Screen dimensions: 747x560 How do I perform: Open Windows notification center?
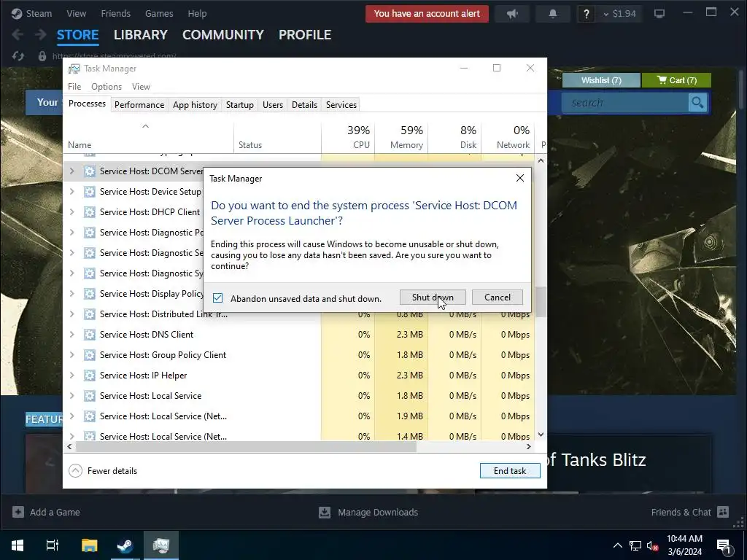point(724,546)
